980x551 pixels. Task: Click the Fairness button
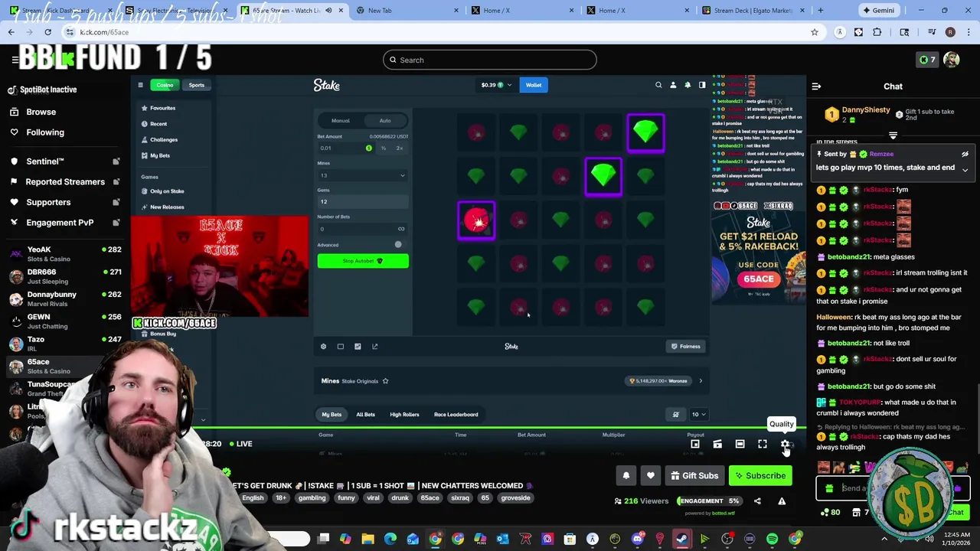point(685,347)
